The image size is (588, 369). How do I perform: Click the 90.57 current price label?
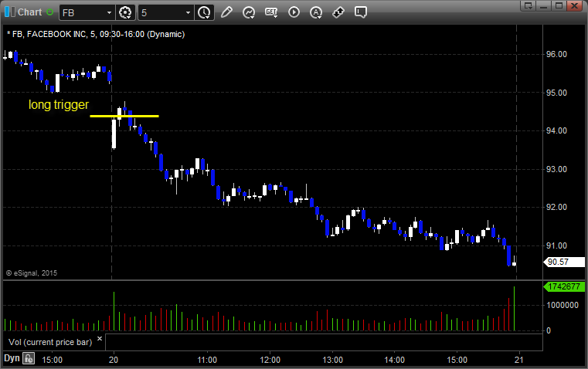point(558,262)
